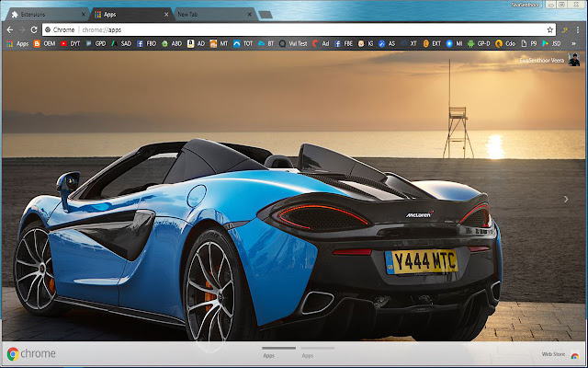Switch to the Extensions tab
Viewport: 588px width, 368px height.
point(47,15)
